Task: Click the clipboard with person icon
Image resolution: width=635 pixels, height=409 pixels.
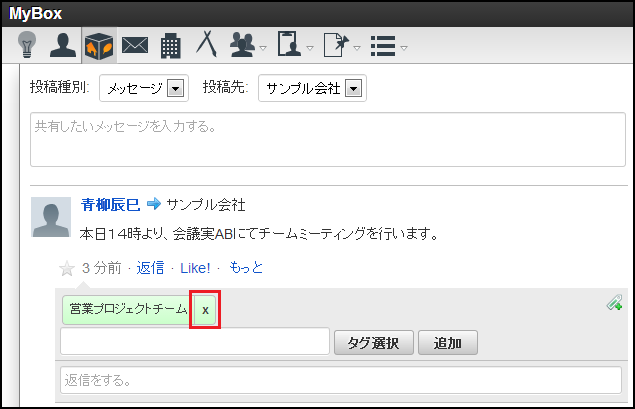Action: click(289, 44)
